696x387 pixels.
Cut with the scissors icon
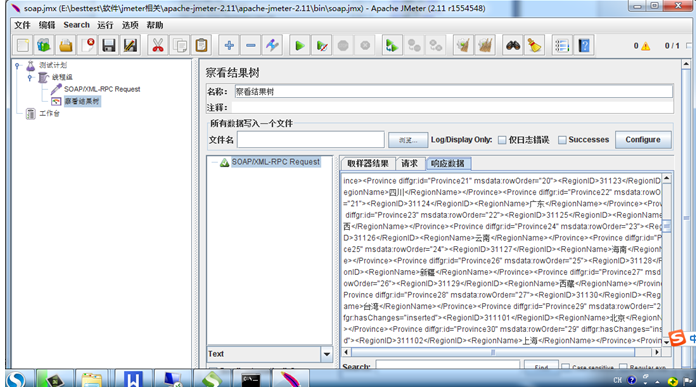point(158,45)
